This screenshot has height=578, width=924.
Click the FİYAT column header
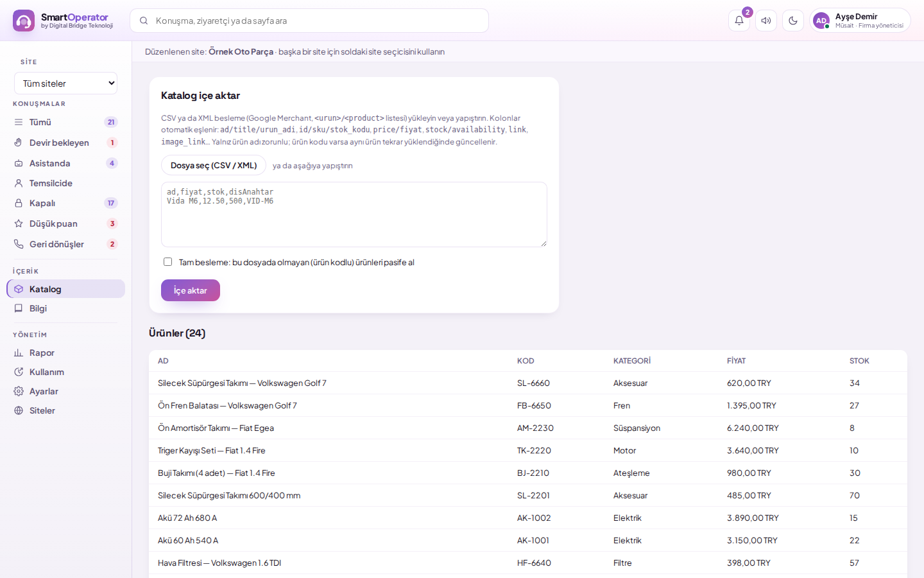click(x=736, y=361)
